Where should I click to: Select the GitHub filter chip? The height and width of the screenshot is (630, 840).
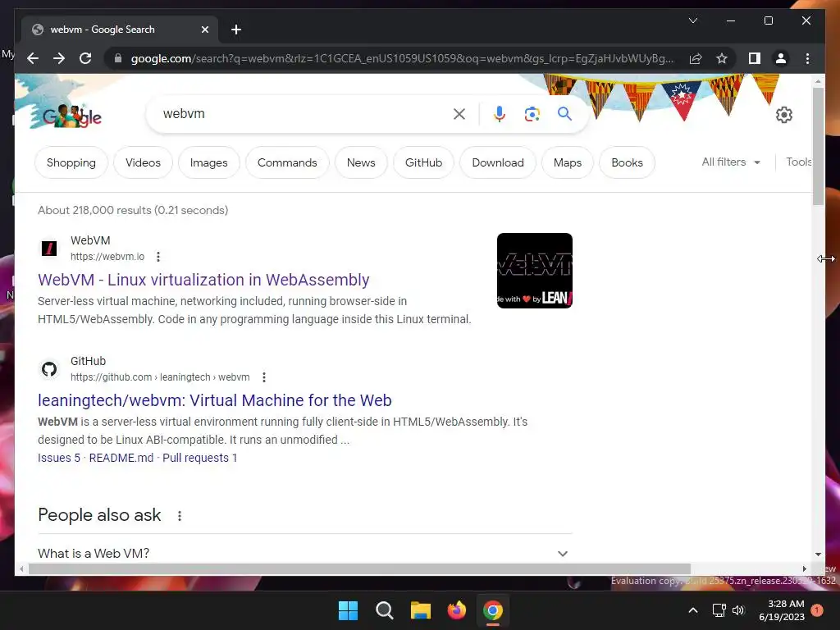tap(424, 162)
